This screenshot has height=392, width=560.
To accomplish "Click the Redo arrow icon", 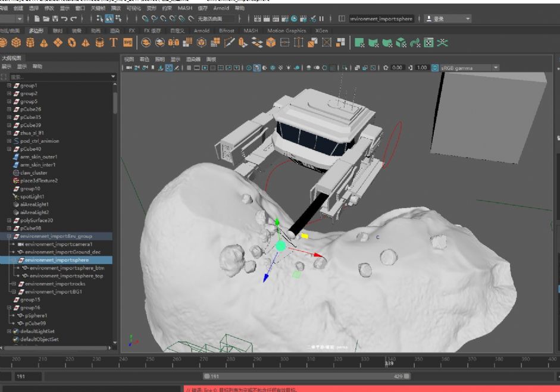I will [74, 18].
